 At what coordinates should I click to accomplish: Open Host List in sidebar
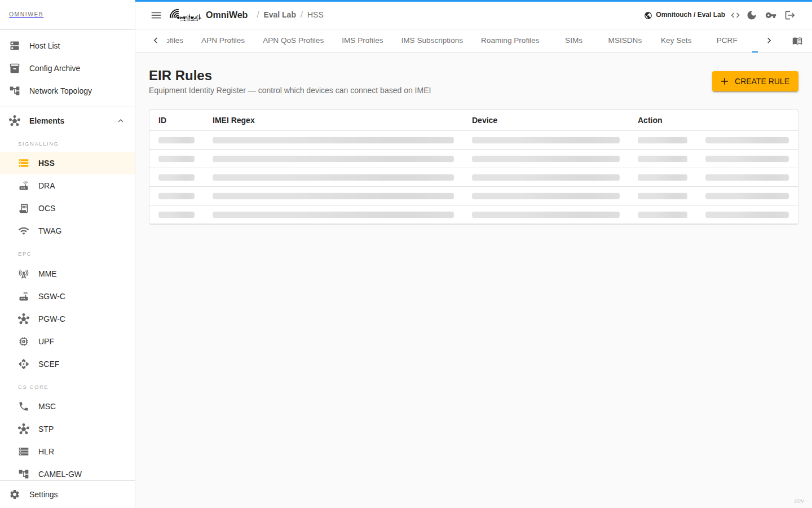click(x=68, y=46)
